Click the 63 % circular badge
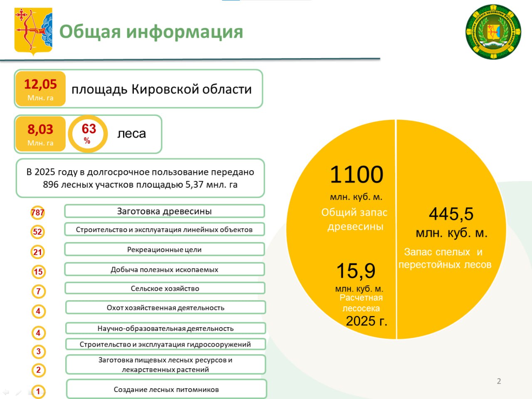This screenshot has width=532, height=399. click(x=88, y=134)
